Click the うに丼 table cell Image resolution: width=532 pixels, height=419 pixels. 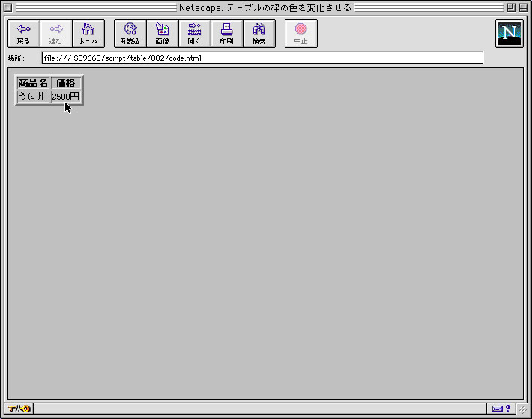point(33,97)
